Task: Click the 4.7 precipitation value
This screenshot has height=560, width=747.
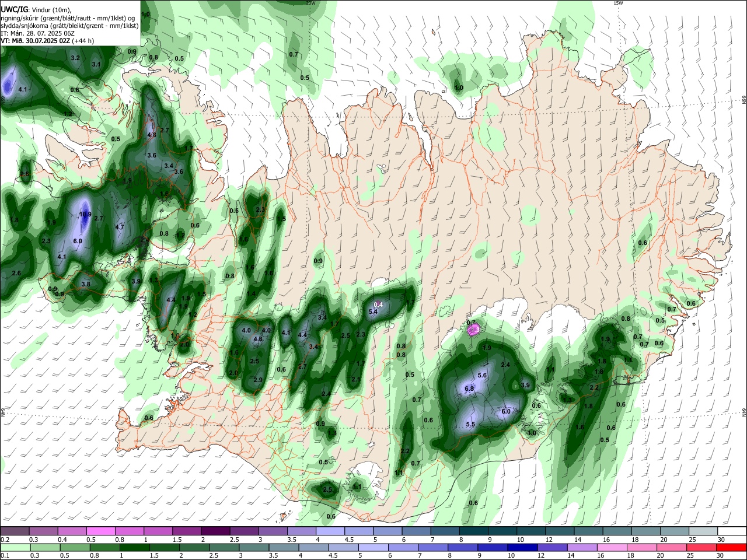Action: tap(120, 227)
